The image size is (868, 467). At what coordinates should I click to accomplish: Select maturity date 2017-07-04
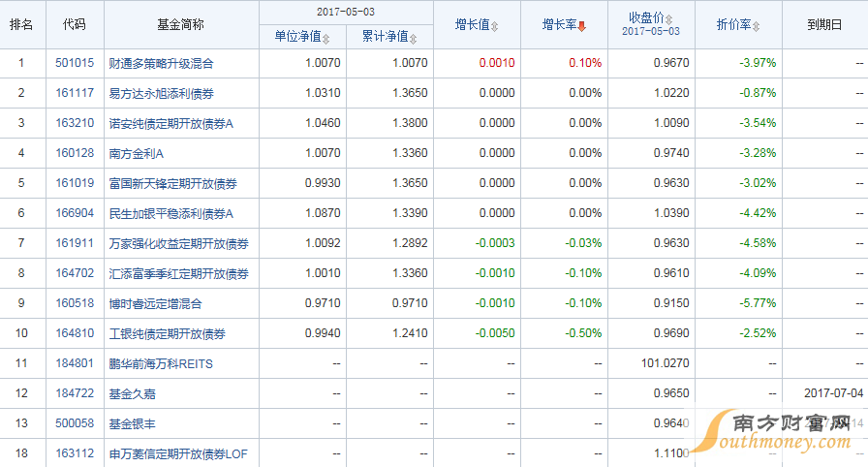834,393
